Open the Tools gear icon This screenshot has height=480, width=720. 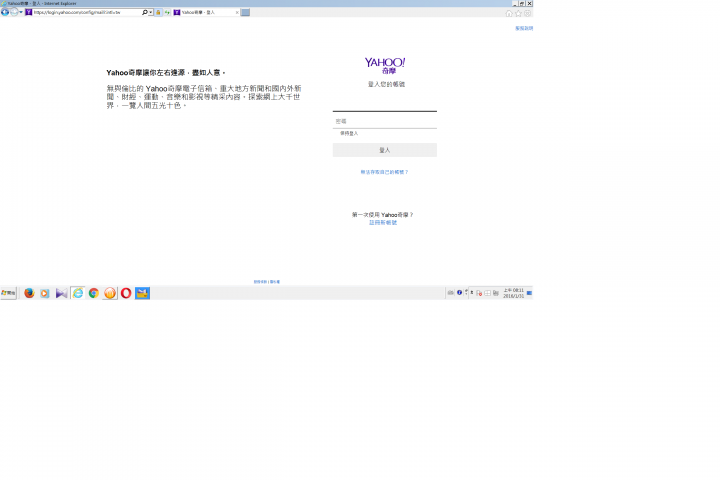[528, 13]
